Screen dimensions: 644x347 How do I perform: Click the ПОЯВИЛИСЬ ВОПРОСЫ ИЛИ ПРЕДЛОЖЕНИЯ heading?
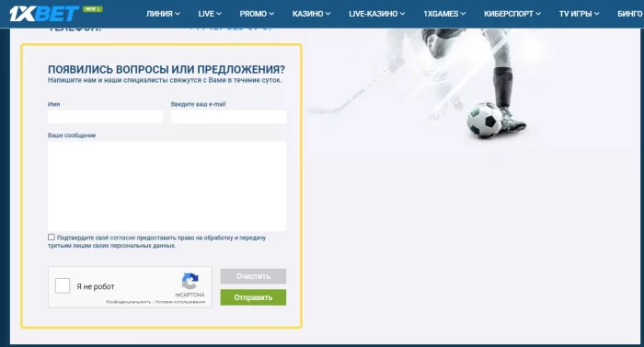pos(167,69)
